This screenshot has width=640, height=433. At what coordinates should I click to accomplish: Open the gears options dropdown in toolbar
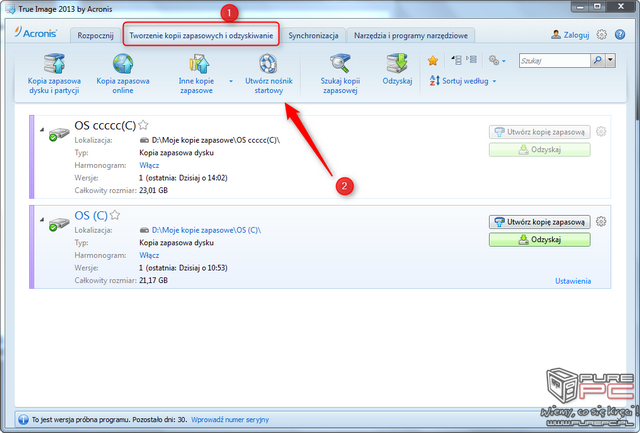pos(497,61)
